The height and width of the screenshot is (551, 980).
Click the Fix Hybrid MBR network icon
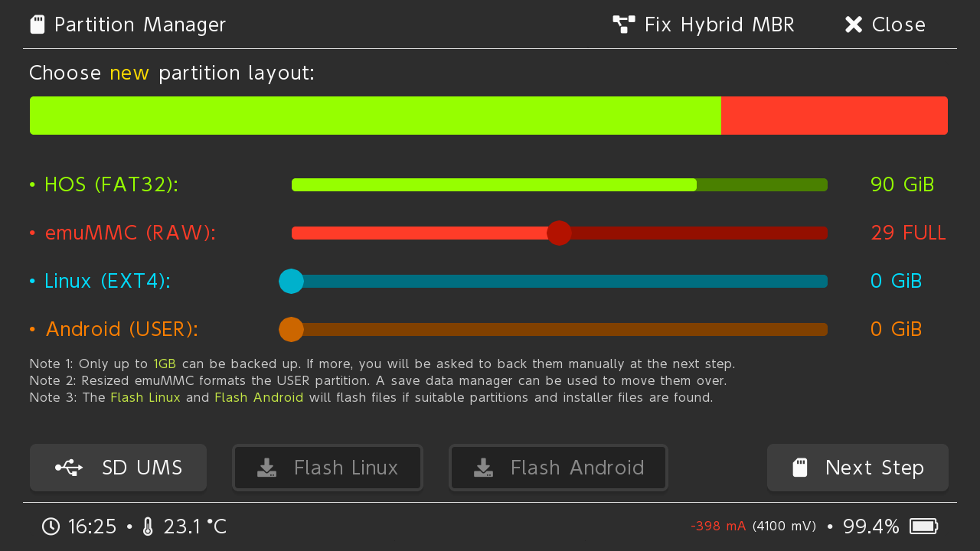click(623, 24)
